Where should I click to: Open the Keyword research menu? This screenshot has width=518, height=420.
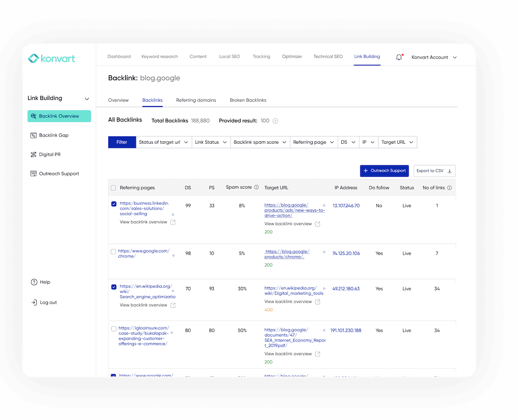159,56
